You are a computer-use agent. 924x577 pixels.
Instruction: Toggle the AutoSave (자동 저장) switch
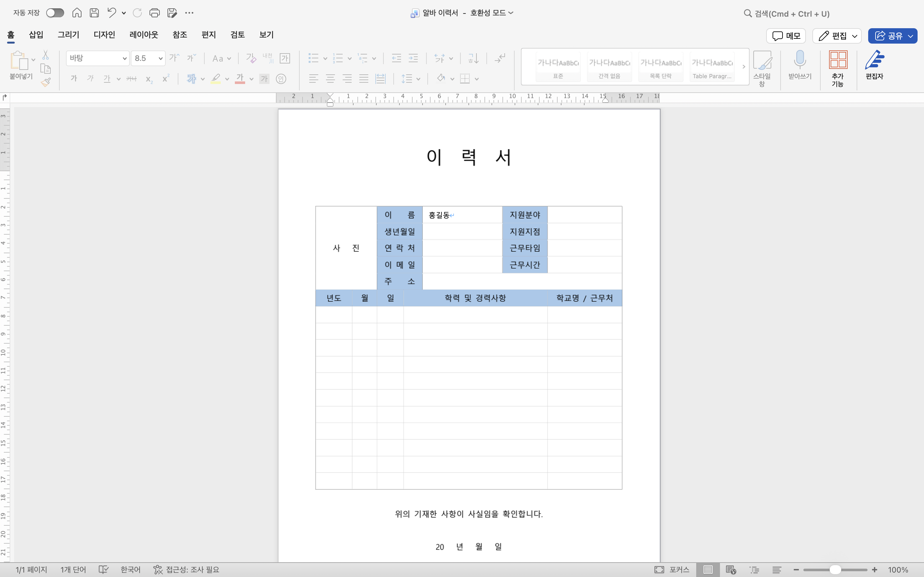click(55, 13)
